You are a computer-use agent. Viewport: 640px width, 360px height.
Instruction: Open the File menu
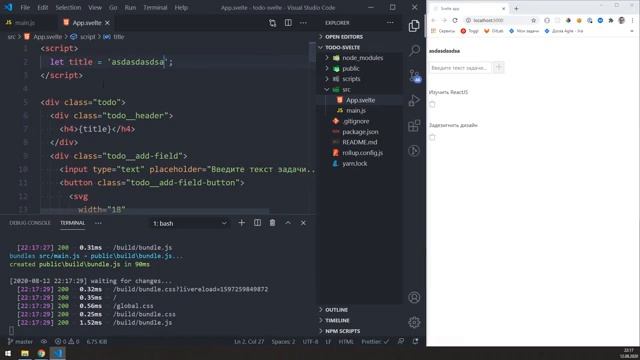[25, 8]
